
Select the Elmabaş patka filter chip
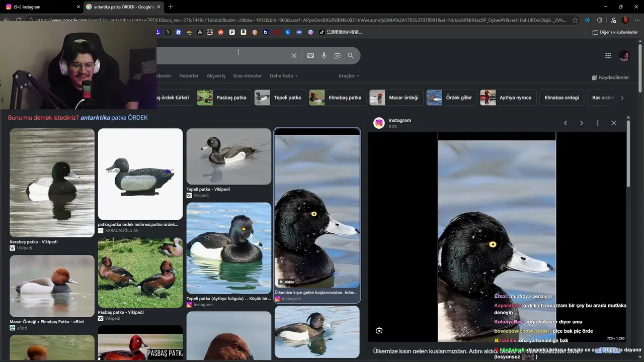click(x=338, y=98)
